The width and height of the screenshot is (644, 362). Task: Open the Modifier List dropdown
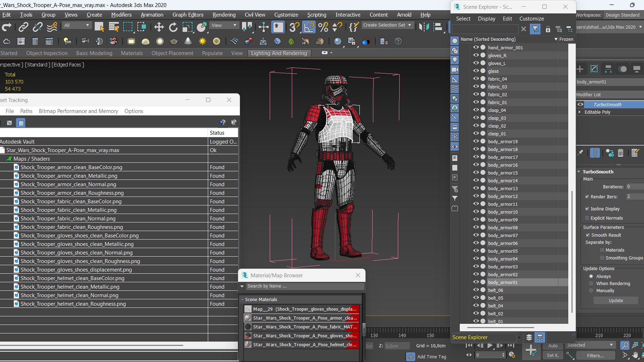[x=610, y=95]
